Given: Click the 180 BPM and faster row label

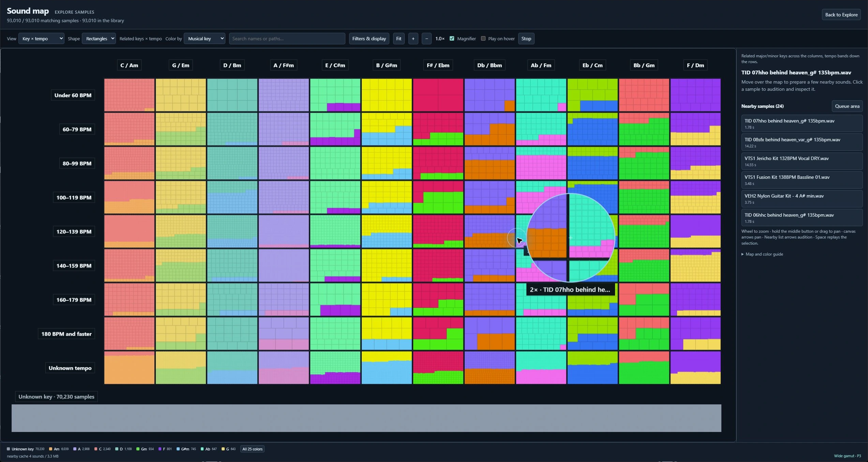Looking at the screenshot, I should point(66,334).
